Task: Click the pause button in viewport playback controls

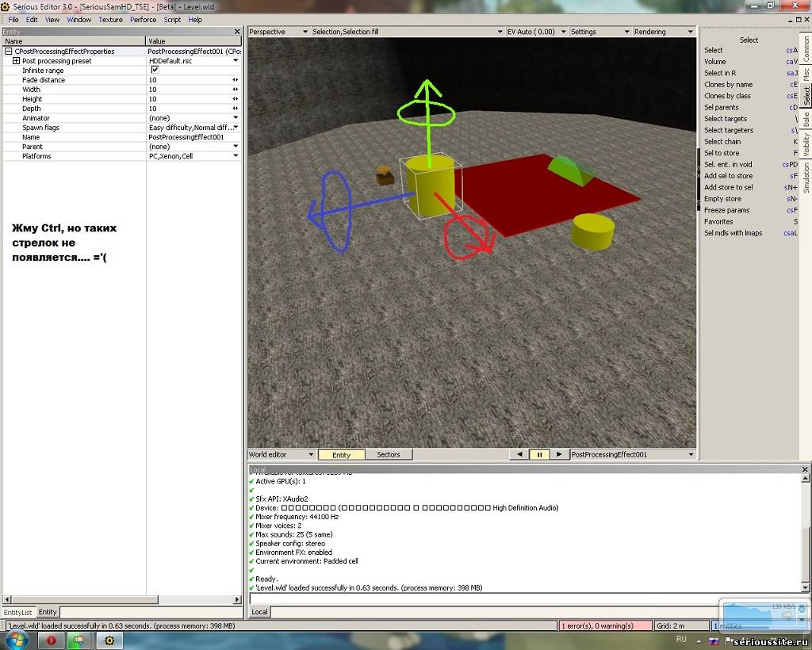Action: 539,454
